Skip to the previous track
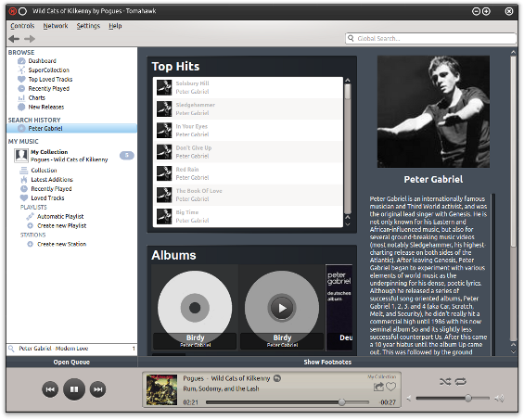The width and height of the screenshot is (524, 420). pos(50,389)
